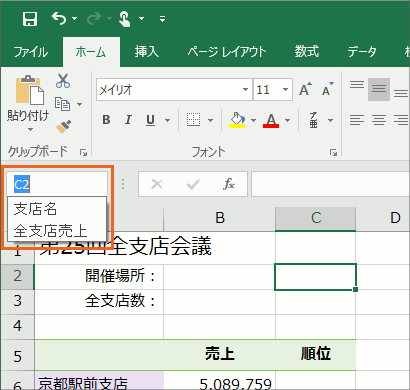The height and width of the screenshot is (390, 410).
Task: Top align cell content
Action: coord(357,85)
